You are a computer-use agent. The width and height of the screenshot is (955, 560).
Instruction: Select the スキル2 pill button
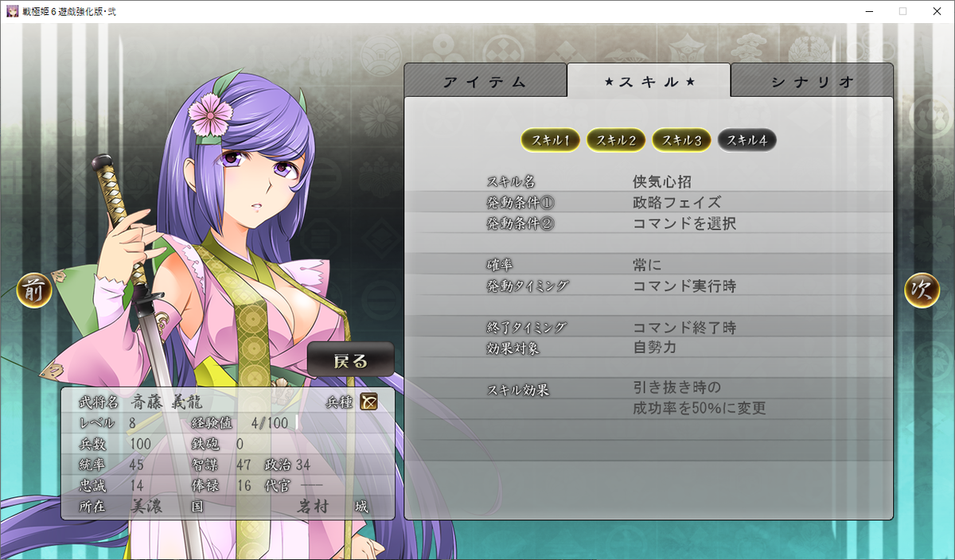(616, 140)
